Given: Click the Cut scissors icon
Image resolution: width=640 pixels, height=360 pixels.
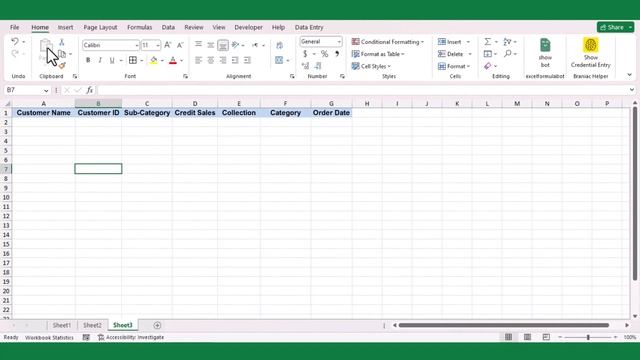Looking at the screenshot, I should pos(62,42).
